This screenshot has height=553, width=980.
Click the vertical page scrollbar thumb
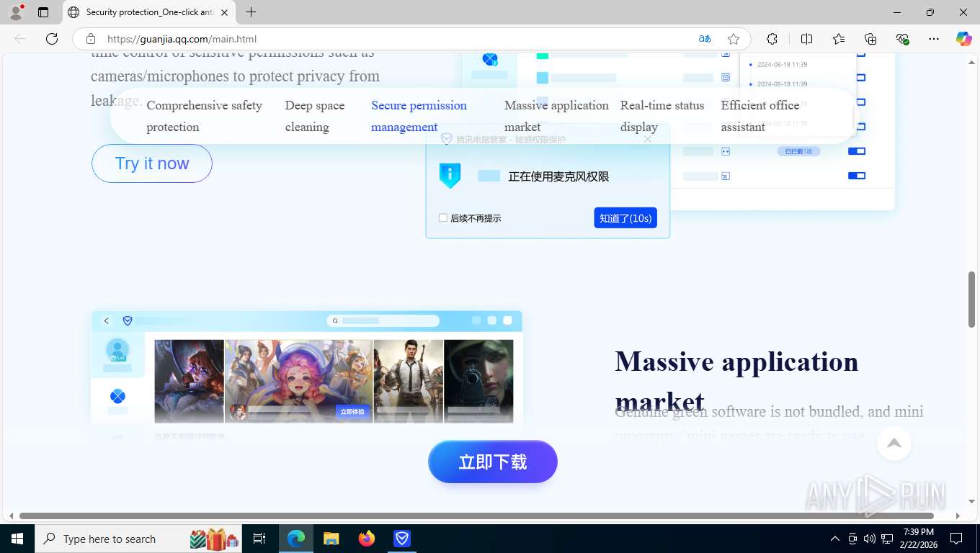coord(972,299)
